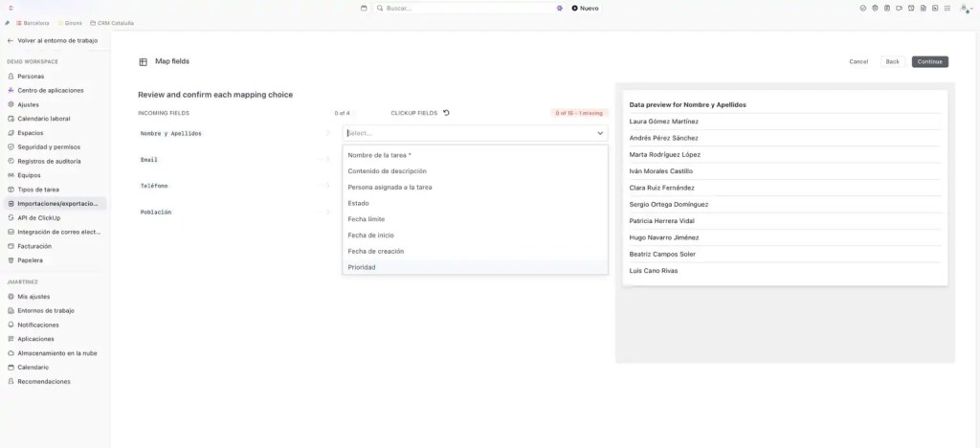The image size is (980, 448).
Task: Choose Fecha de creación from the dropdown list
Action: tap(475, 251)
